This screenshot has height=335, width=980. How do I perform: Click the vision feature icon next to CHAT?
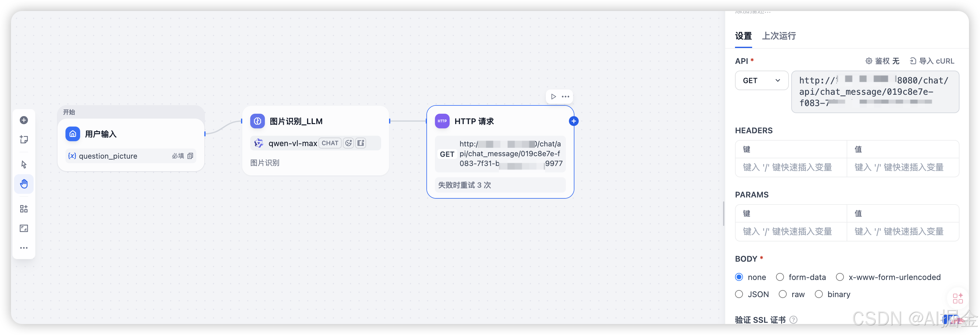coord(348,143)
